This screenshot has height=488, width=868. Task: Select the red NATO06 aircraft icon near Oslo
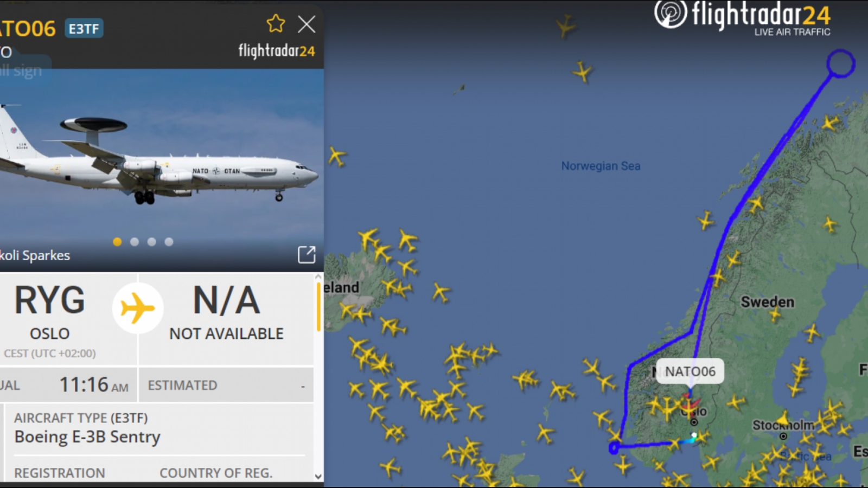(690, 404)
